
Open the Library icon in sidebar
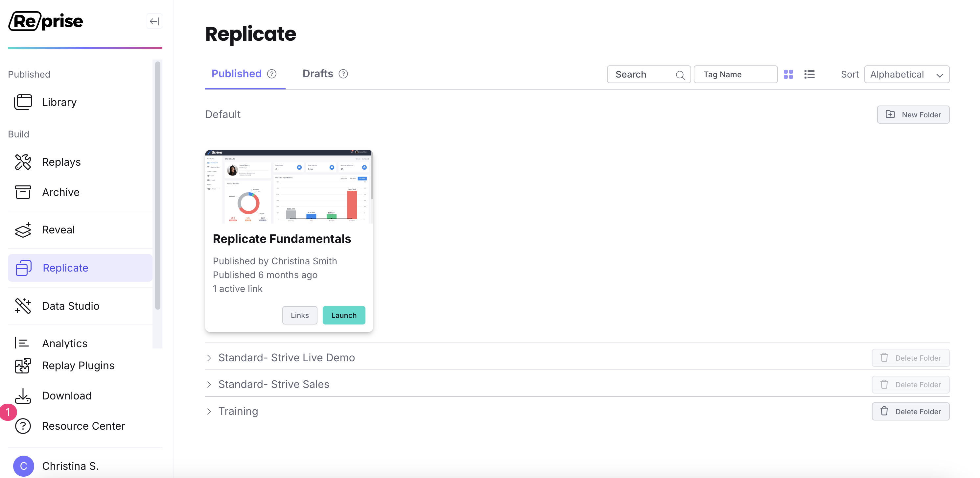pos(23,102)
